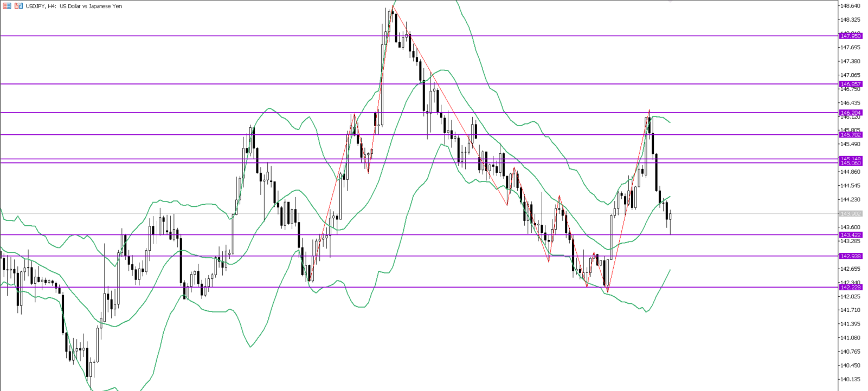Viewport: 868px width, 391px height.
Task: Click the 142.228 support level label
Action: click(850, 288)
